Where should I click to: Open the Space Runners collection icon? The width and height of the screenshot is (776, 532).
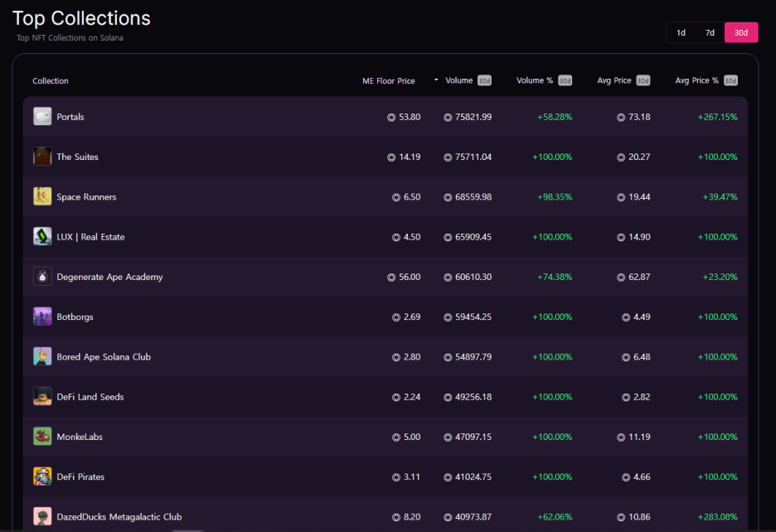point(42,196)
